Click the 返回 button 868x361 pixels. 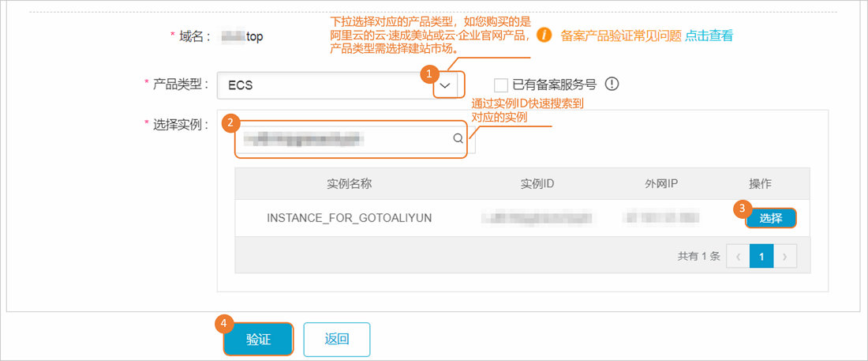click(337, 339)
